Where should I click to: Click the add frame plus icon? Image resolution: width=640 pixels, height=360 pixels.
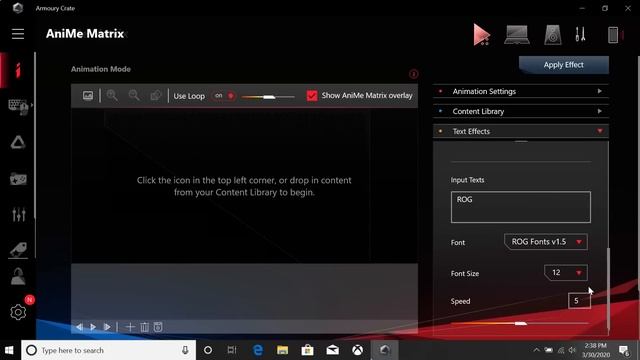130,327
